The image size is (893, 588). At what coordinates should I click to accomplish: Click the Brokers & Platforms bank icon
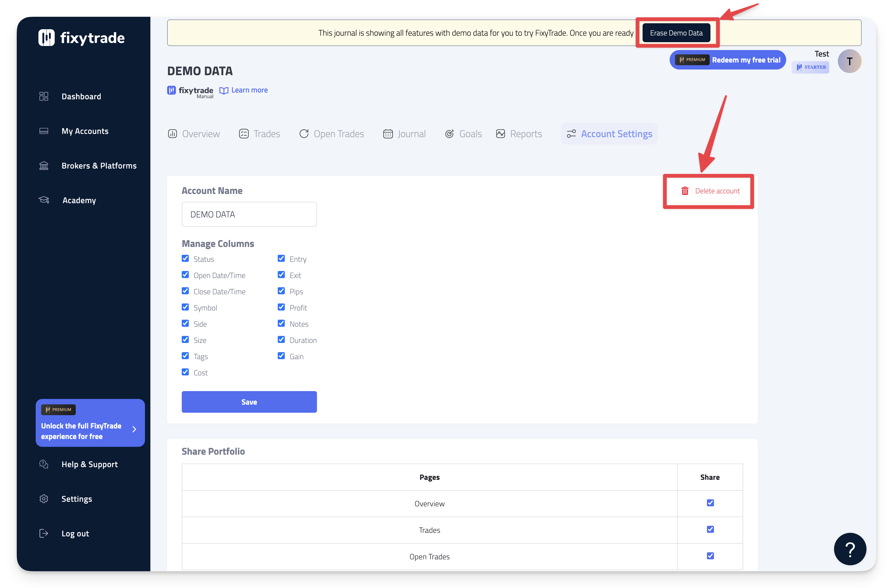pyautogui.click(x=44, y=166)
